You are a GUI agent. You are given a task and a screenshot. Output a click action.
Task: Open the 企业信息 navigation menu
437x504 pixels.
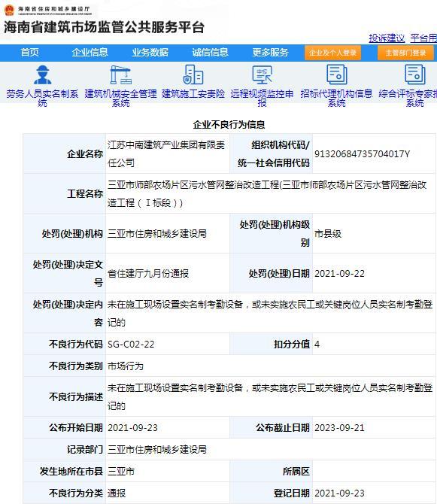pos(90,53)
